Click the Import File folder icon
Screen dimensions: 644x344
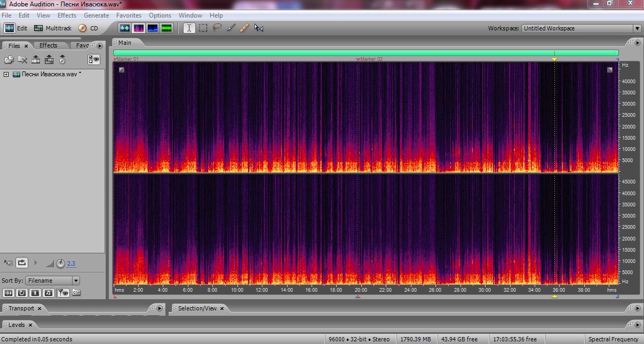pos(9,60)
